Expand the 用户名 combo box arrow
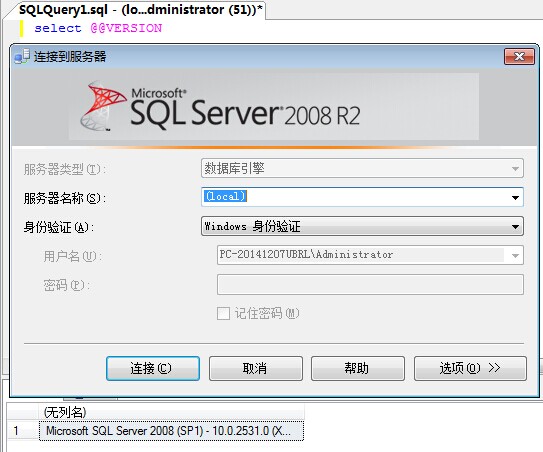This screenshot has height=452, width=543. 515,255
